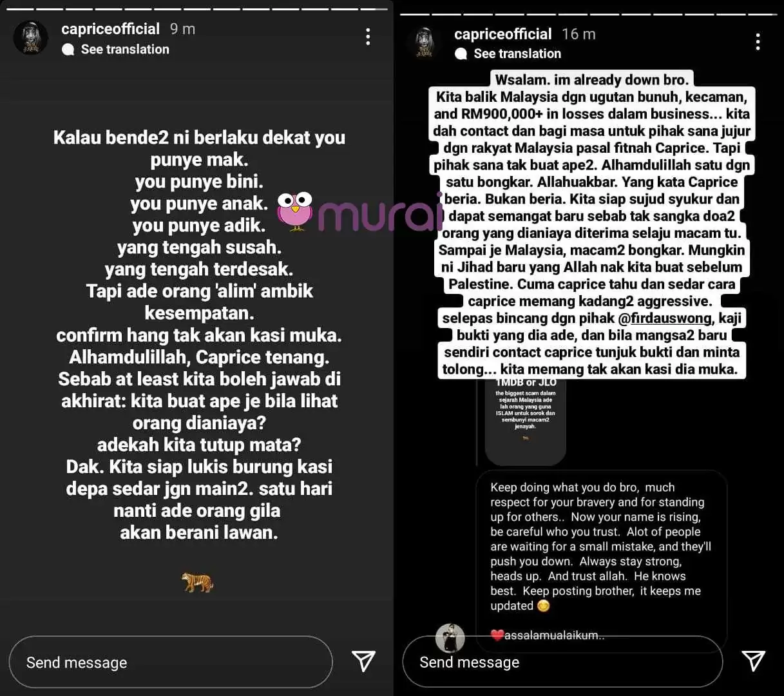Click the translation bubble icon on the right
This screenshot has width=784, height=696.
tap(461, 54)
